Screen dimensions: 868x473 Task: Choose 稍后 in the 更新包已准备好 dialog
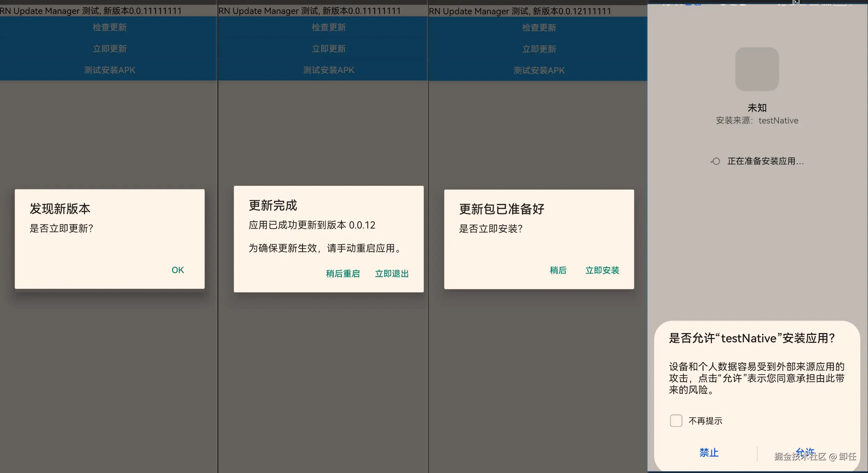click(x=558, y=270)
